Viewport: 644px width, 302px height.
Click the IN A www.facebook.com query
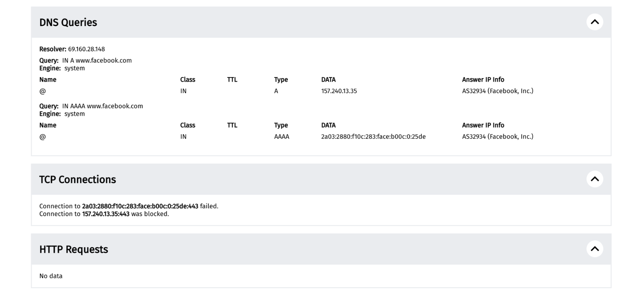click(x=97, y=60)
